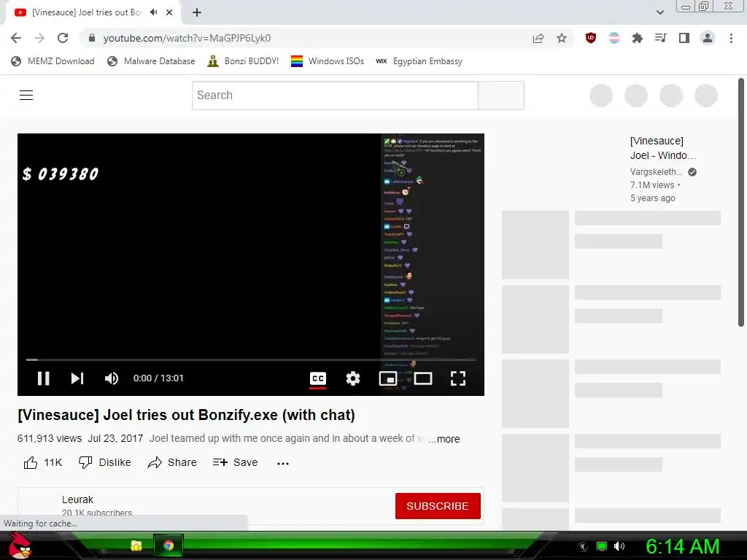Click the 611,913 views text
Image resolution: width=747 pixels, height=560 pixels.
point(50,438)
